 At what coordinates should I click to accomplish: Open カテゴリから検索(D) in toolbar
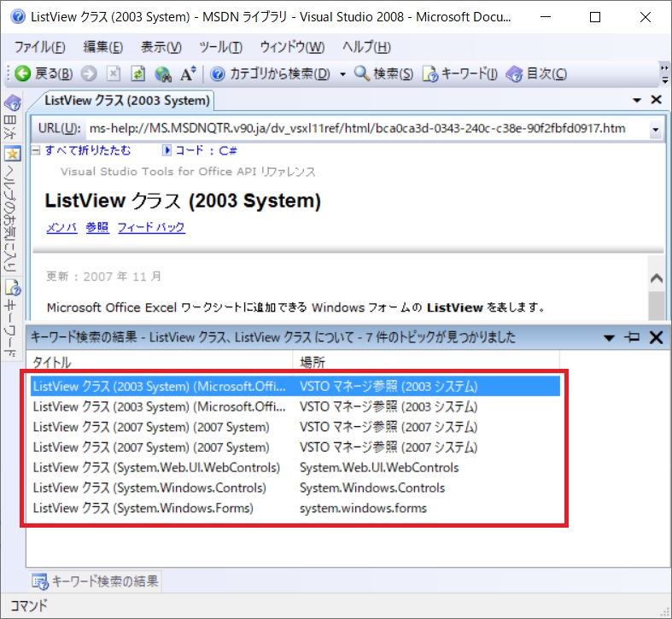click(271, 73)
